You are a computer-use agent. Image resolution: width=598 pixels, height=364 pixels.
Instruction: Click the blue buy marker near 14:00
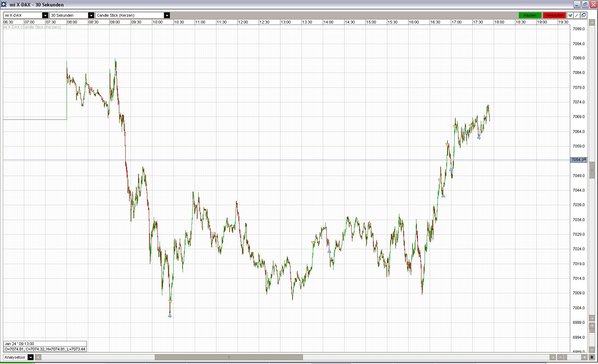tap(329, 251)
